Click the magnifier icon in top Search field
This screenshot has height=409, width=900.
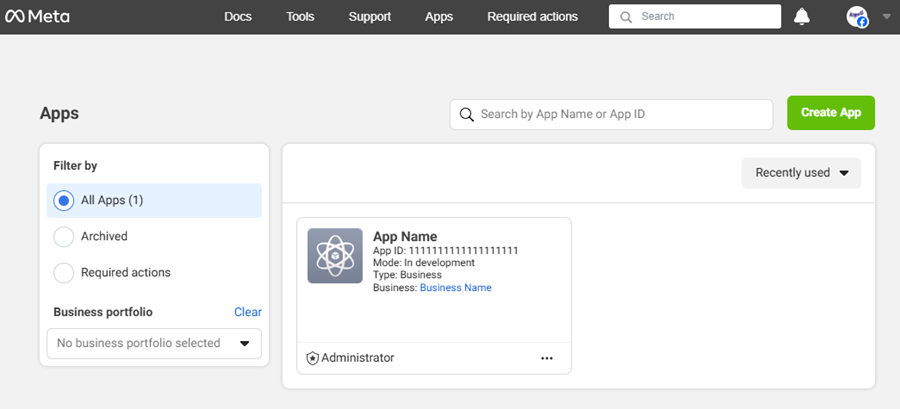click(626, 17)
